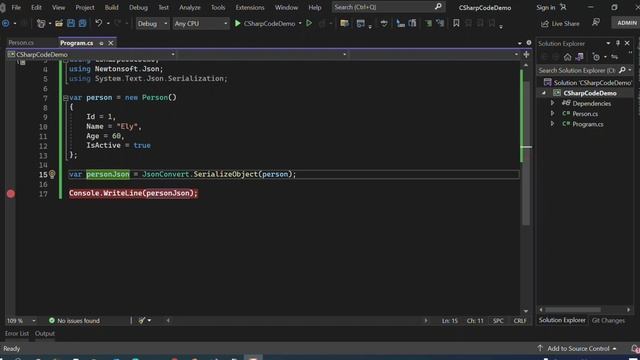Switch to the Solution Explorer bottom tab
640x360 pixels.
point(562,320)
